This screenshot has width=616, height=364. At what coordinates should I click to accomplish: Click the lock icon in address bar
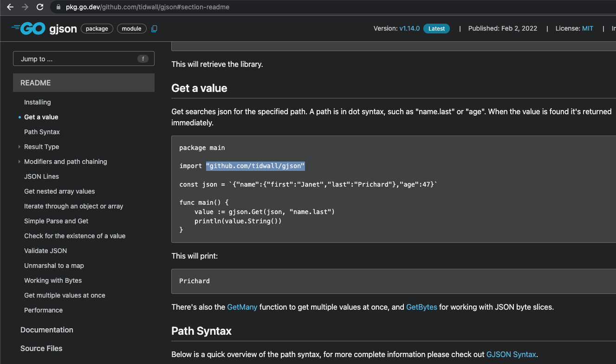click(x=58, y=7)
